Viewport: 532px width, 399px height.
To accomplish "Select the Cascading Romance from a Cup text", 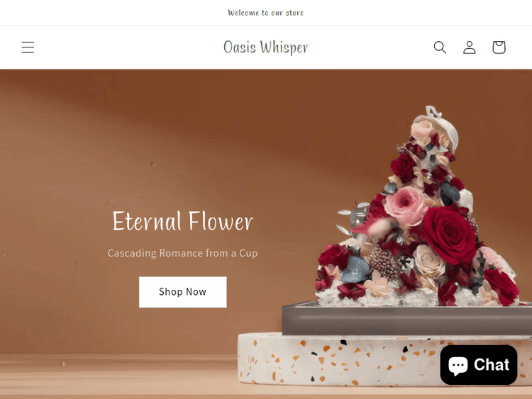I will pyautogui.click(x=182, y=253).
